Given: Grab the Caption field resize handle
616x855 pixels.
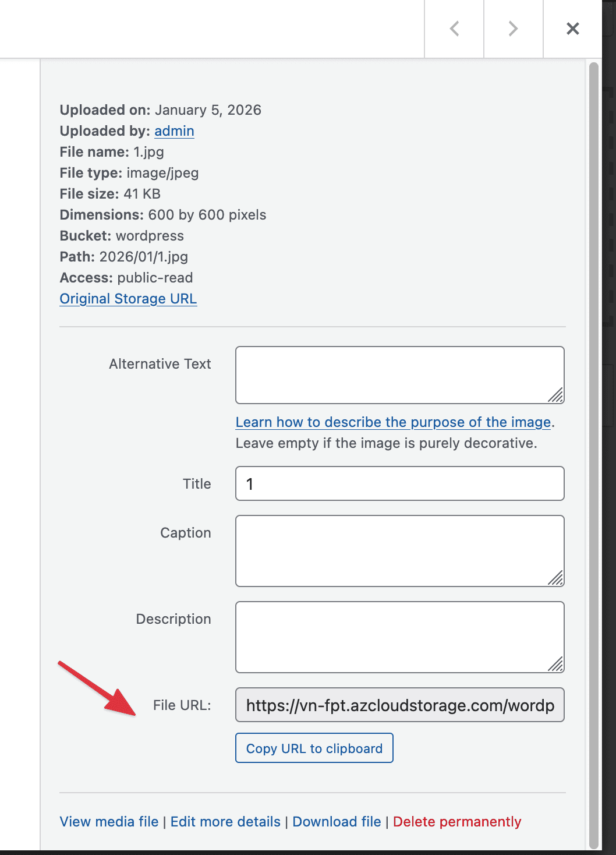Looking at the screenshot, I should click(557, 579).
